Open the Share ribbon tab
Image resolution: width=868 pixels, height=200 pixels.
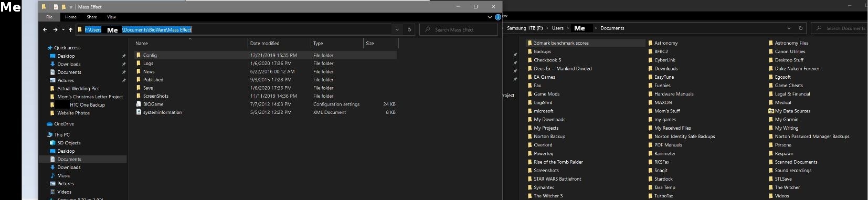pos(92,17)
